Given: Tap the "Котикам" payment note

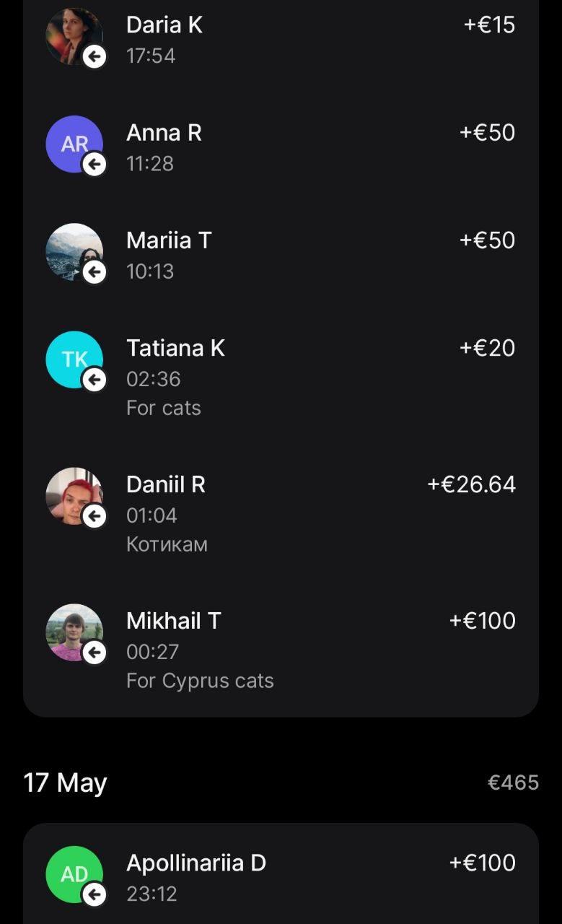Looking at the screenshot, I should tap(167, 544).
